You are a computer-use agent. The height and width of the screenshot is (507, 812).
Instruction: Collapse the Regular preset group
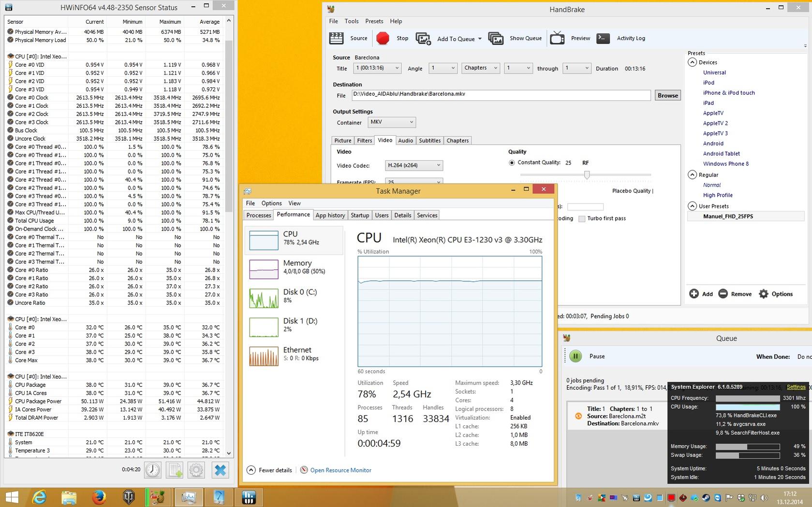(693, 175)
